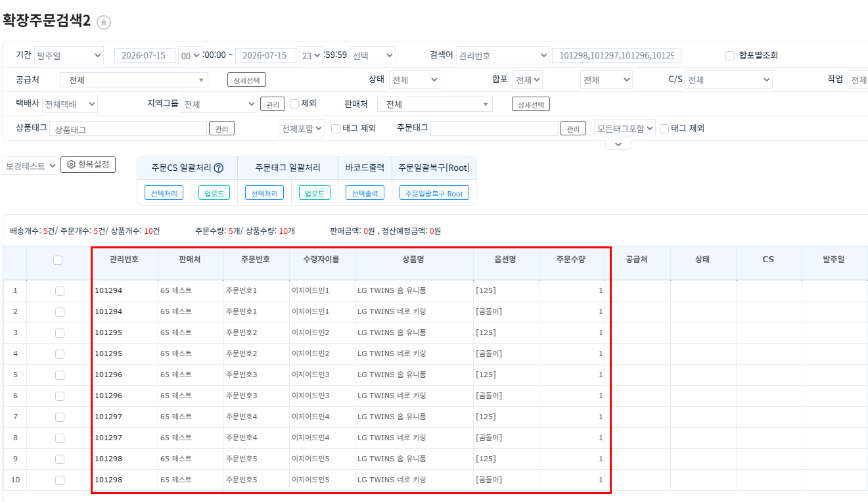Click the 관리번호 column header
Screen dimensions: 868x502
(124, 260)
